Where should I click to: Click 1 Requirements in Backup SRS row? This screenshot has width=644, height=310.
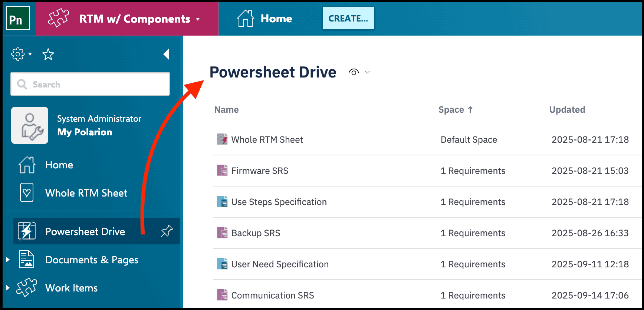[x=473, y=233]
